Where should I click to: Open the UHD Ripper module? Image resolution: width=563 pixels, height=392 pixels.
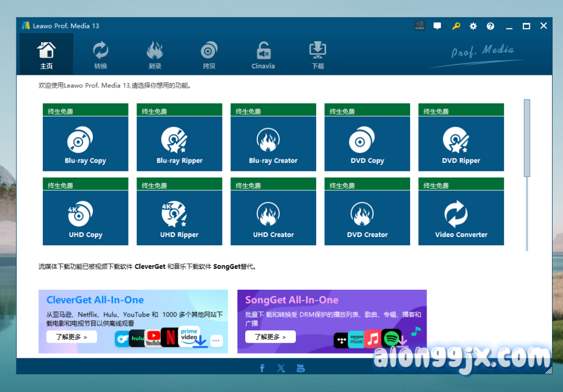[179, 218]
